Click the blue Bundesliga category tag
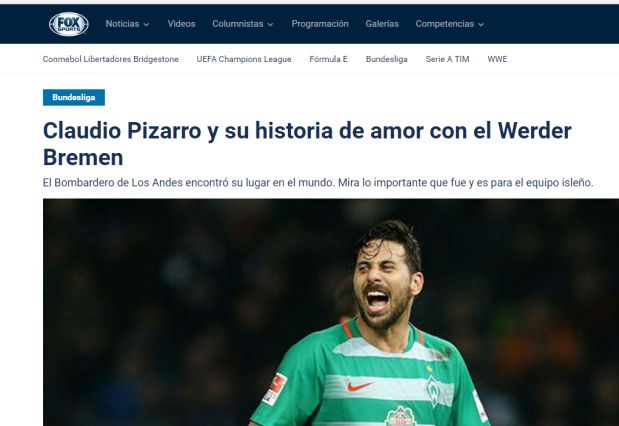The height and width of the screenshot is (426, 619). point(74,98)
